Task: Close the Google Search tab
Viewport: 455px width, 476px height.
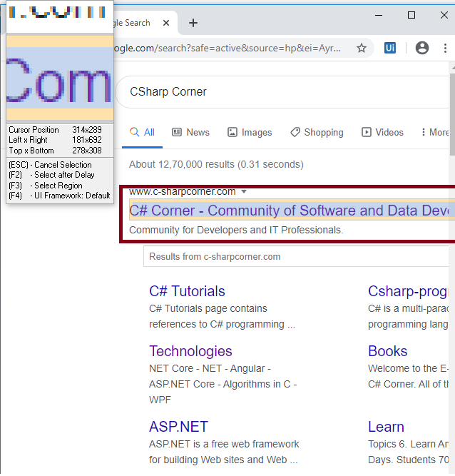Action: tap(166, 23)
